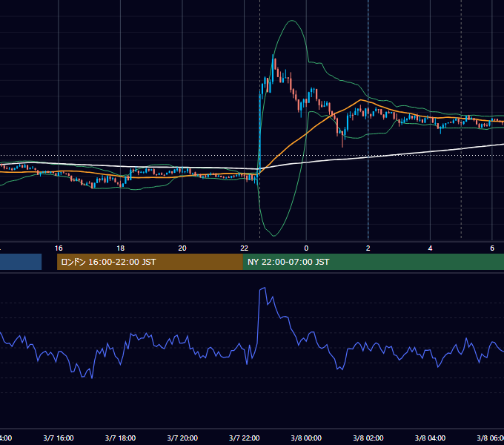The image size is (504, 445).
Task: Click the 3/8 00:00 time axis label
Action: 306,438
